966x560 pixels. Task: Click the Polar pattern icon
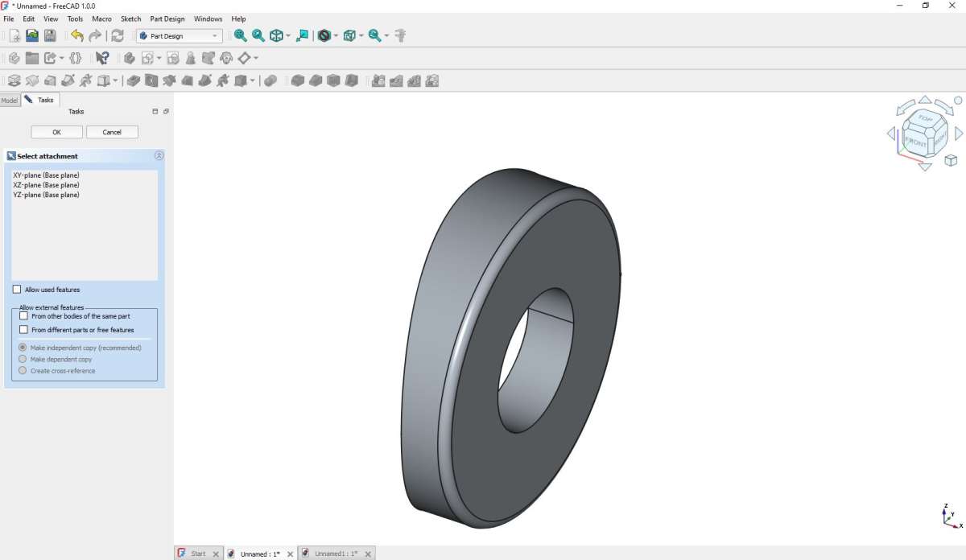click(x=414, y=80)
